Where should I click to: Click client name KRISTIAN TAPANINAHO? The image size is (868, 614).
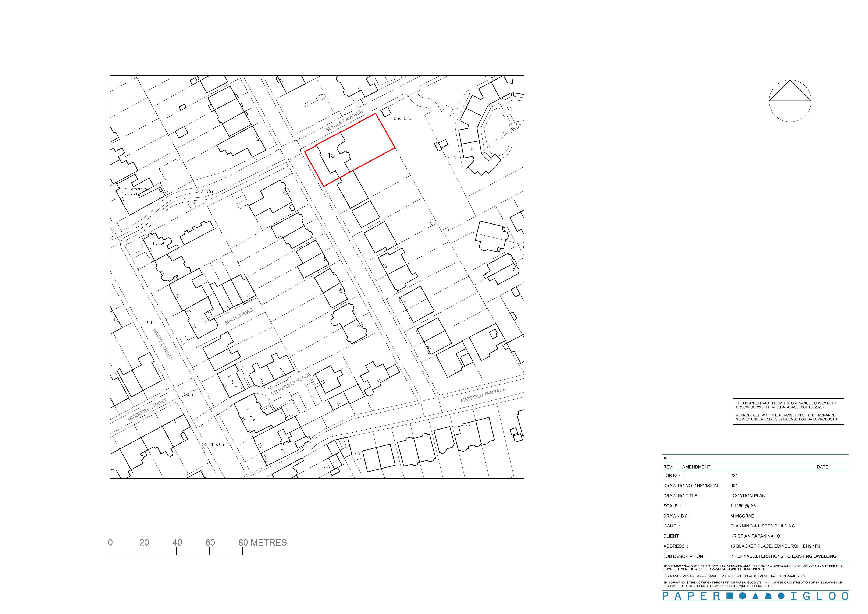pos(755,536)
